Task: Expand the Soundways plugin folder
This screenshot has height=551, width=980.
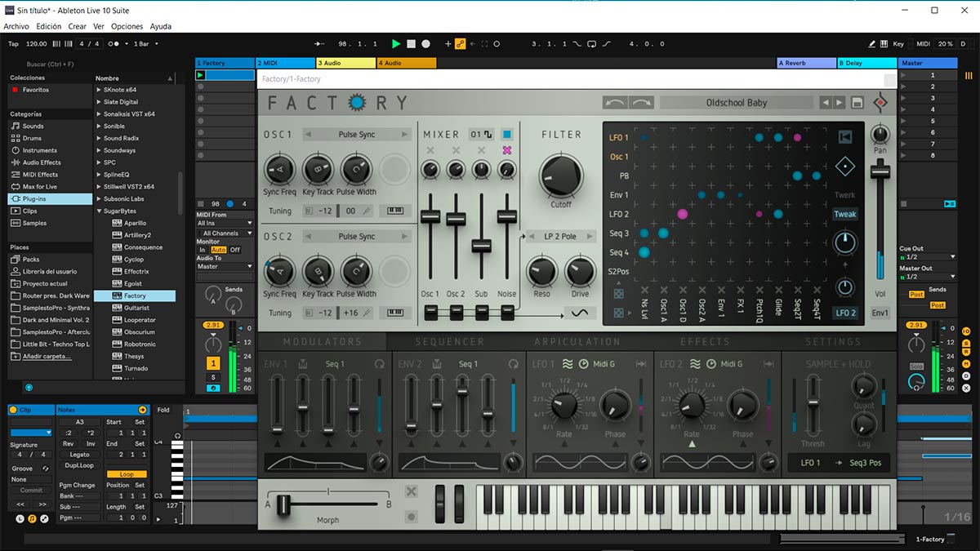Action: [x=99, y=150]
